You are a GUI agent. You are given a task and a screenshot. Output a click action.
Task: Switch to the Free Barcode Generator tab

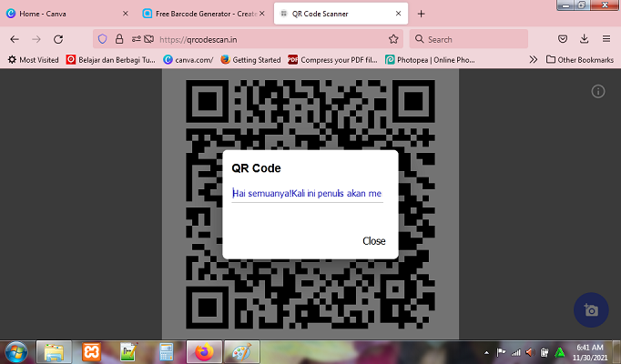point(204,14)
